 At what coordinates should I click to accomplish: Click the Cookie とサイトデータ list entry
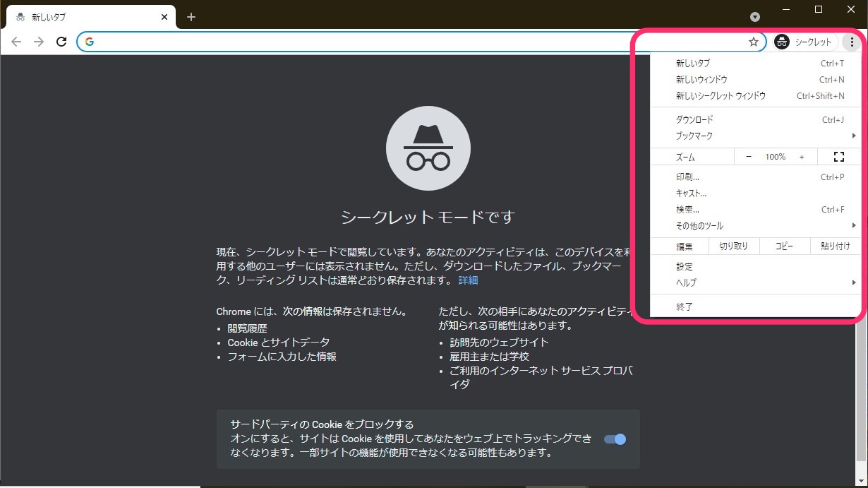pyautogui.click(x=278, y=343)
